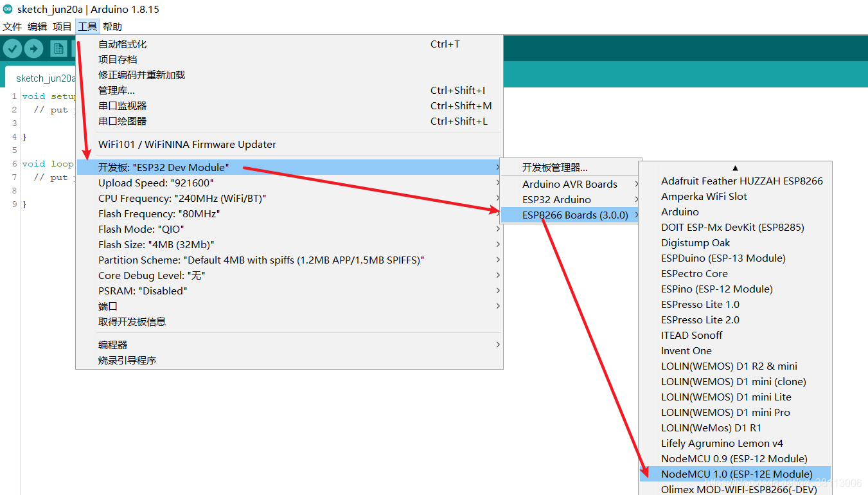Select ESPDuino (ESP-13 Module)
868x495 pixels.
[x=735, y=258]
